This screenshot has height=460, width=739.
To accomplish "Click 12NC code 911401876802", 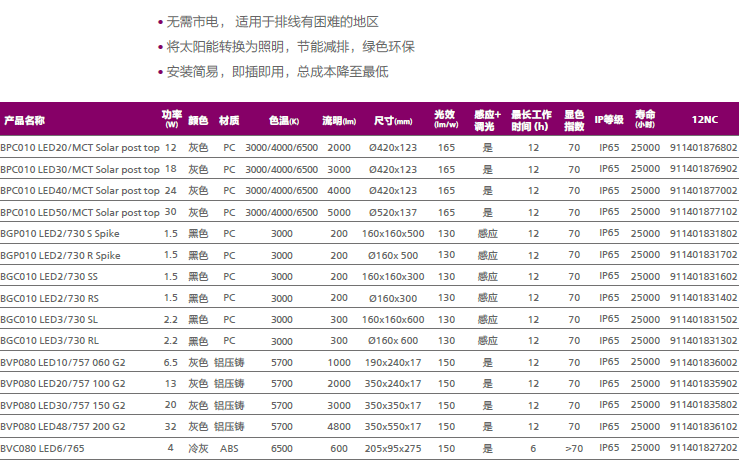I will (x=704, y=148).
